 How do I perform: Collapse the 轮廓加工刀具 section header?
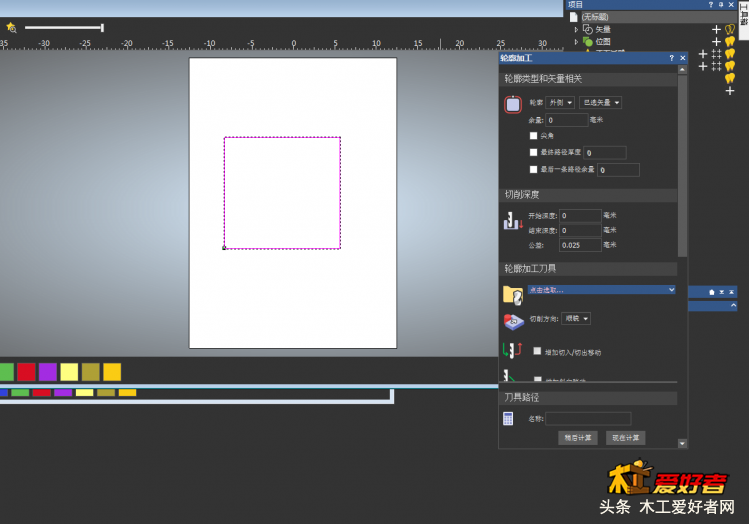click(x=588, y=269)
